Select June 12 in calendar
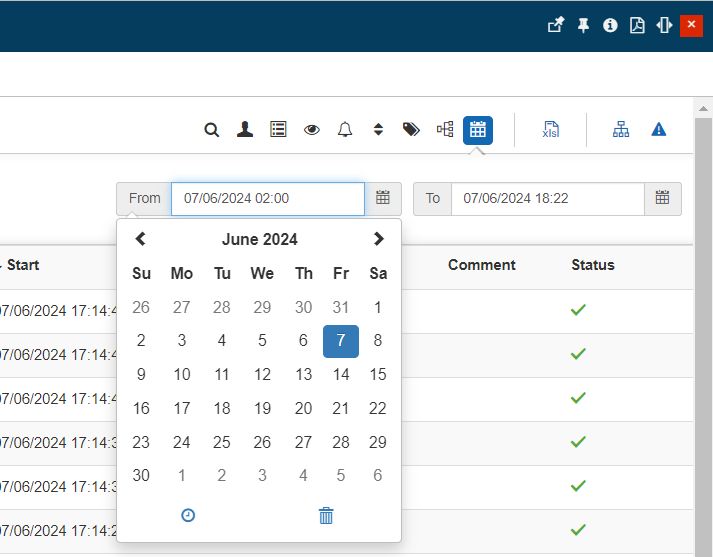 pyautogui.click(x=262, y=374)
